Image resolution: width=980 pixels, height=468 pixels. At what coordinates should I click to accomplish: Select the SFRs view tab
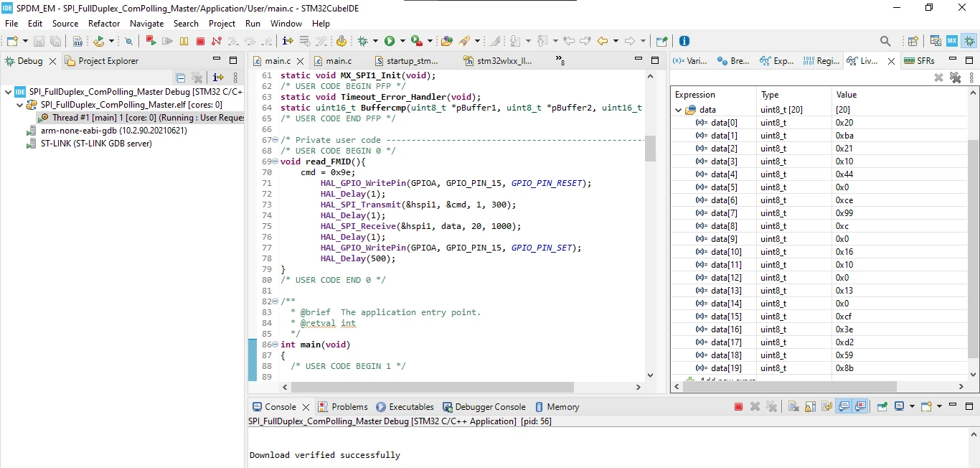[x=920, y=61]
